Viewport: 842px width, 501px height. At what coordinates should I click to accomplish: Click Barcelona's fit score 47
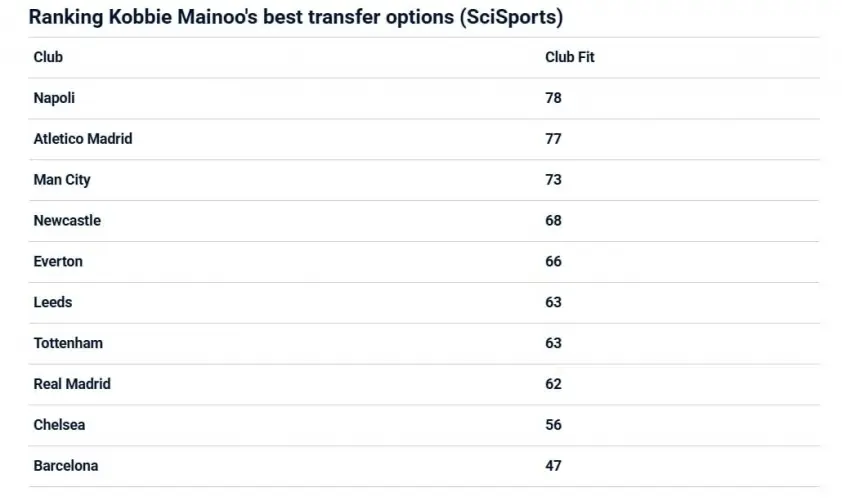[553, 466]
